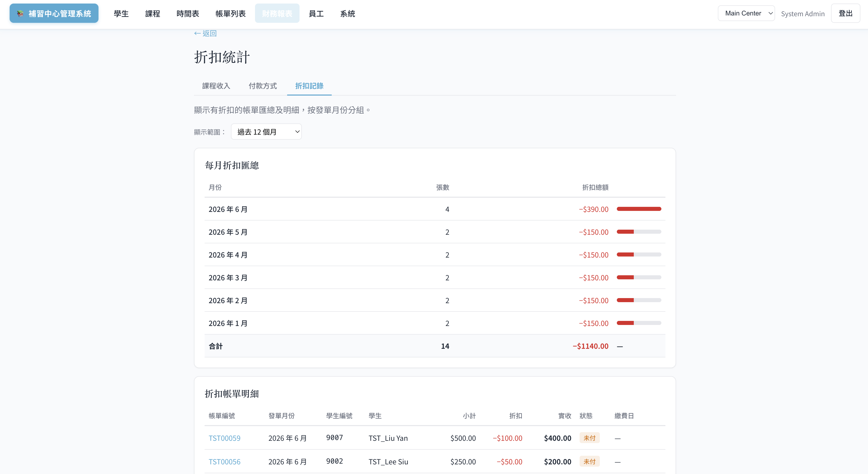This screenshot has height=474, width=868.
Task: Select the 2026 年 1 月 summary row
Action: point(435,323)
